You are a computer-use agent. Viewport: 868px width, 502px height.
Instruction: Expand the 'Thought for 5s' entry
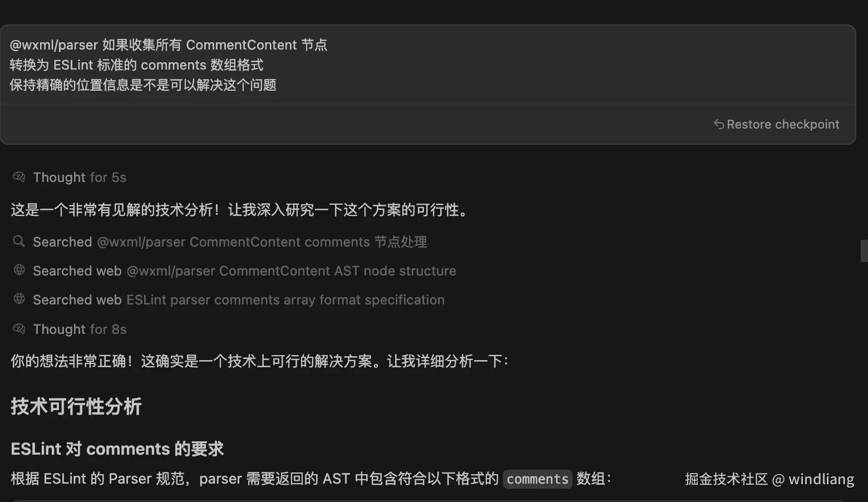point(80,178)
